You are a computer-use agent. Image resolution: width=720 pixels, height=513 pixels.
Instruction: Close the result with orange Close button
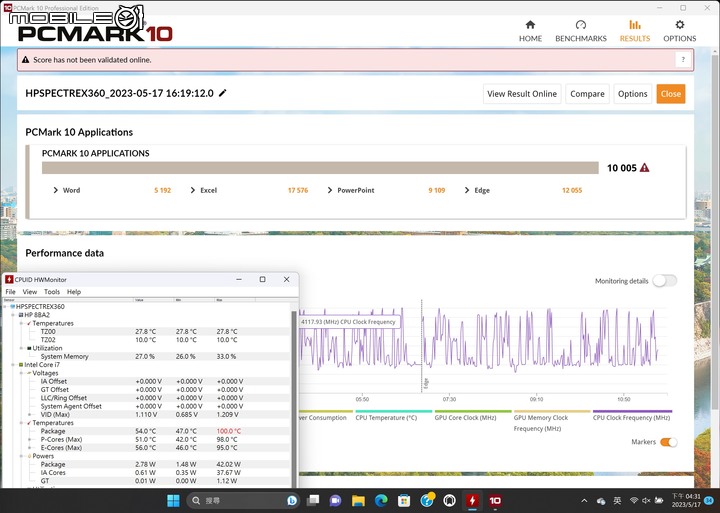tap(671, 94)
